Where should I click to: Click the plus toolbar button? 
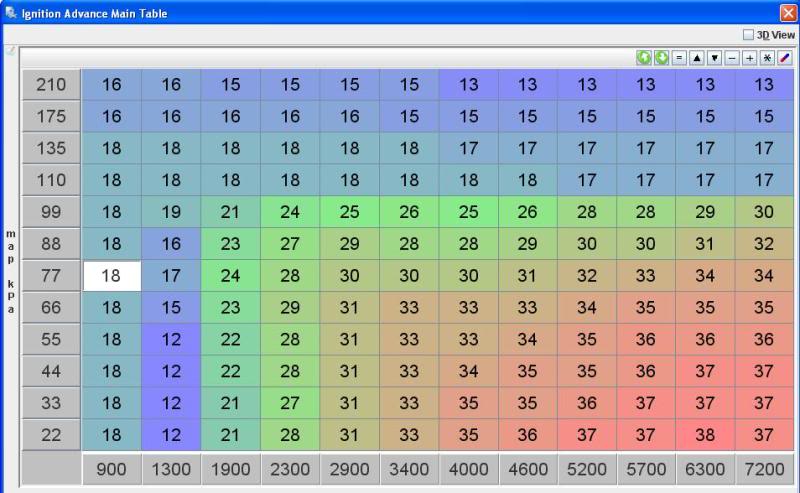tap(749, 58)
